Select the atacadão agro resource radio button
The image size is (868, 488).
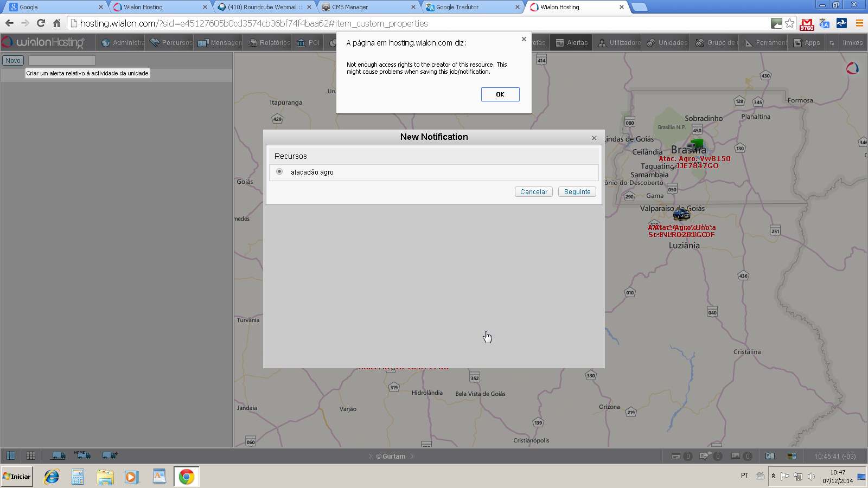tap(279, 172)
